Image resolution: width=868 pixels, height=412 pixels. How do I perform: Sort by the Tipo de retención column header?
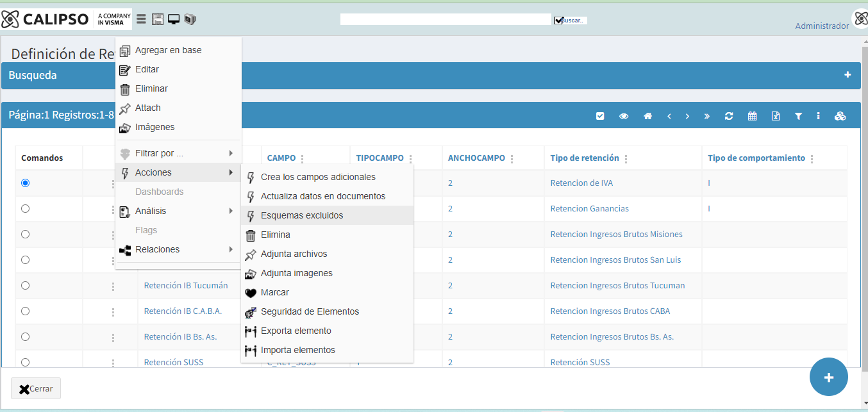pos(585,158)
